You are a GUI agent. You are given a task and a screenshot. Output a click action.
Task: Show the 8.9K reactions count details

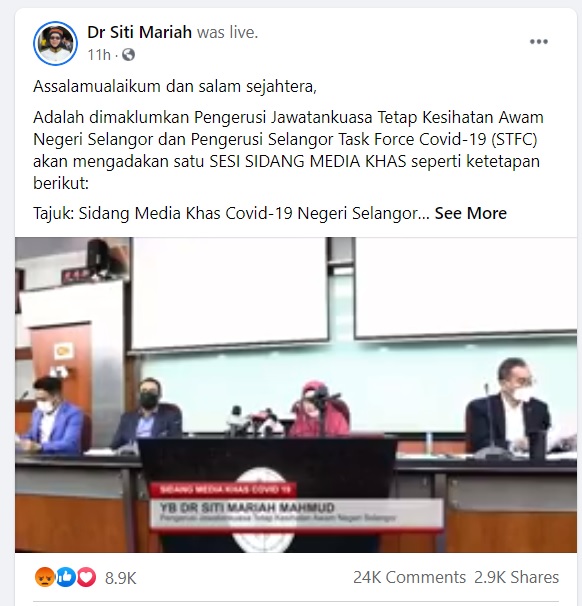[121, 578]
